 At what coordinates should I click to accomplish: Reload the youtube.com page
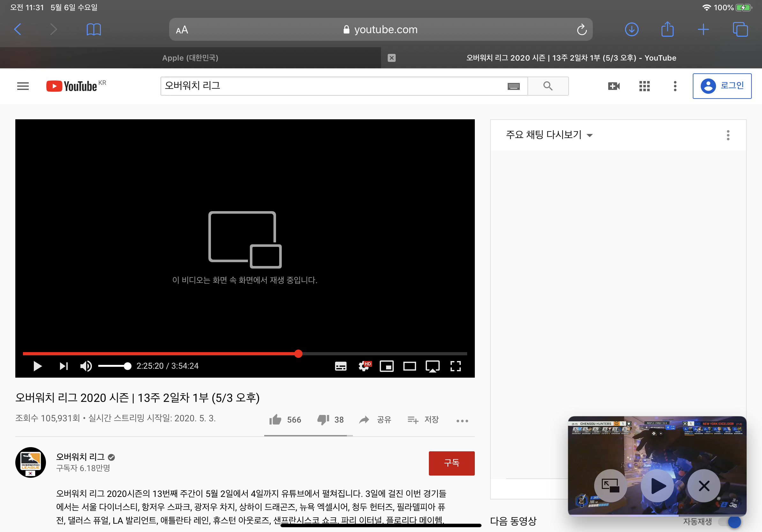click(x=581, y=30)
